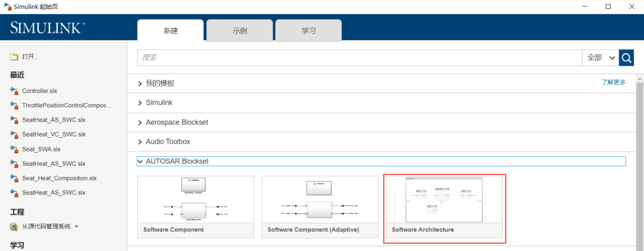Expand the 我的模板 section
Image resolution: width=644 pixels, height=251 pixels.
pyautogui.click(x=140, y=83)
